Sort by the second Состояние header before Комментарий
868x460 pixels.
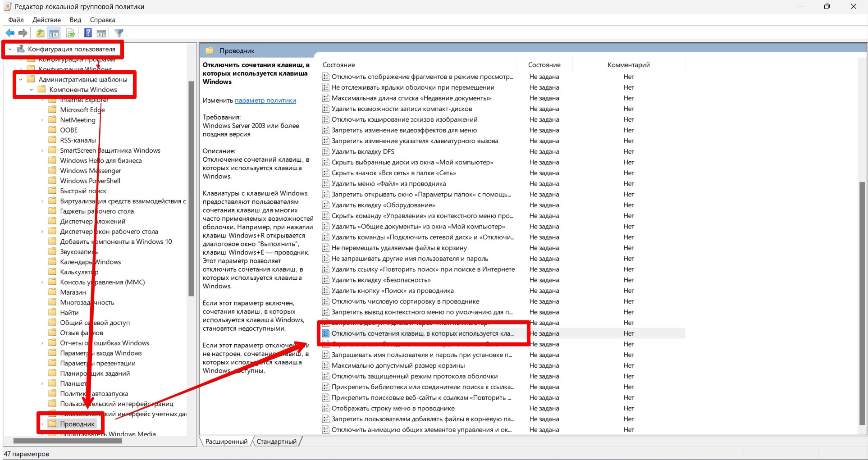click(544, 65)
